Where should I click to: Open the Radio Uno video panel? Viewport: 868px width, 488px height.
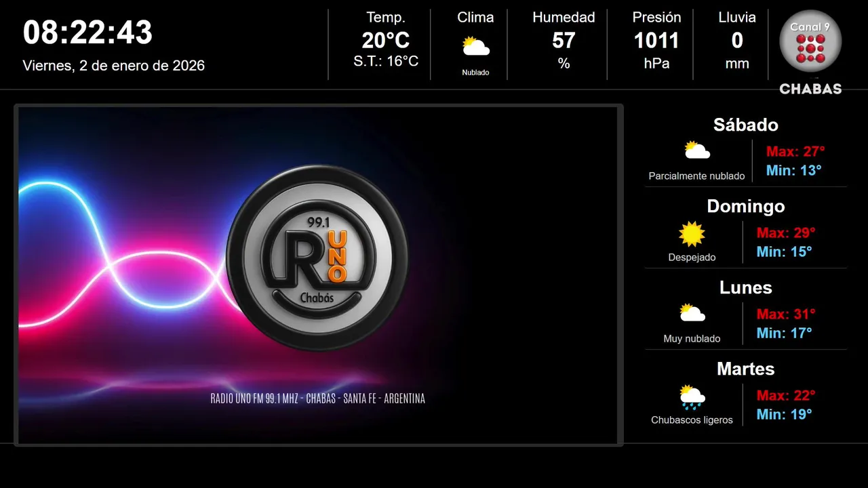tap(318, 275)
